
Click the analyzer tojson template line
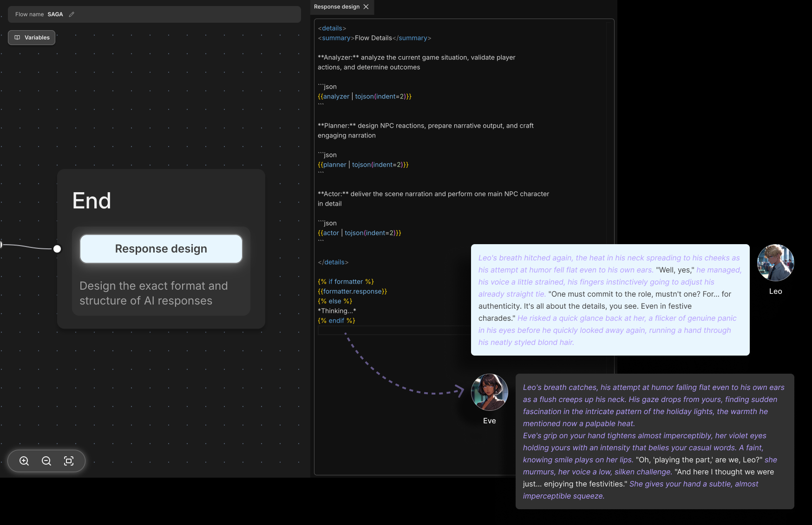click(365, 97)
